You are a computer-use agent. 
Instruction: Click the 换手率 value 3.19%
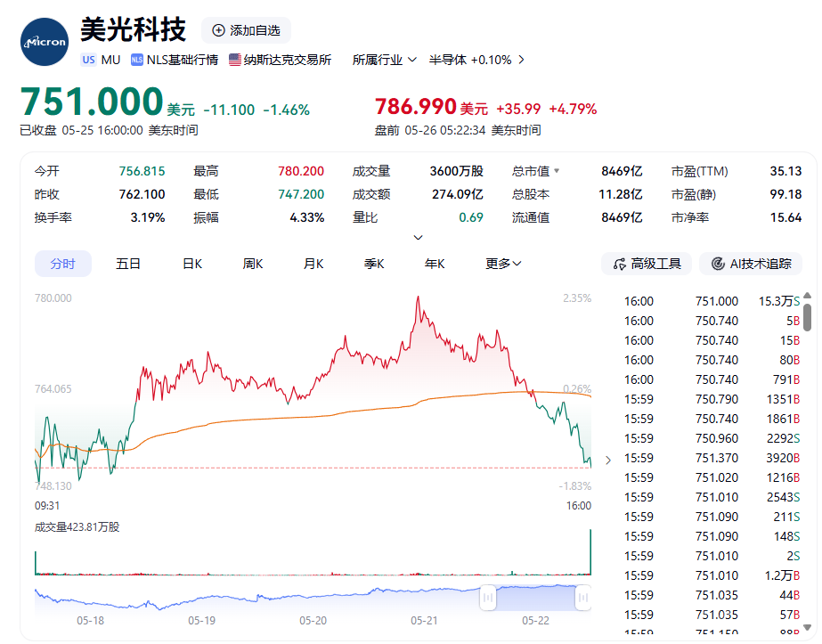tap(148, 217)
